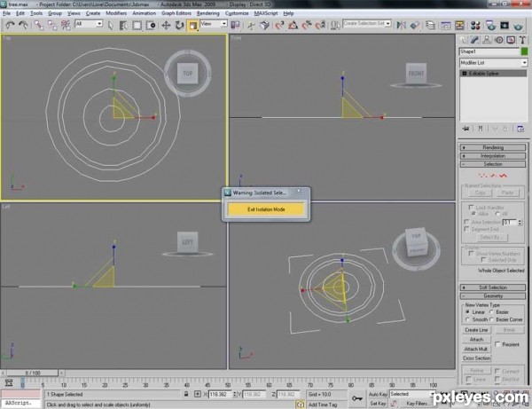Open the Utilities hammer panel tab

(522, 40)
